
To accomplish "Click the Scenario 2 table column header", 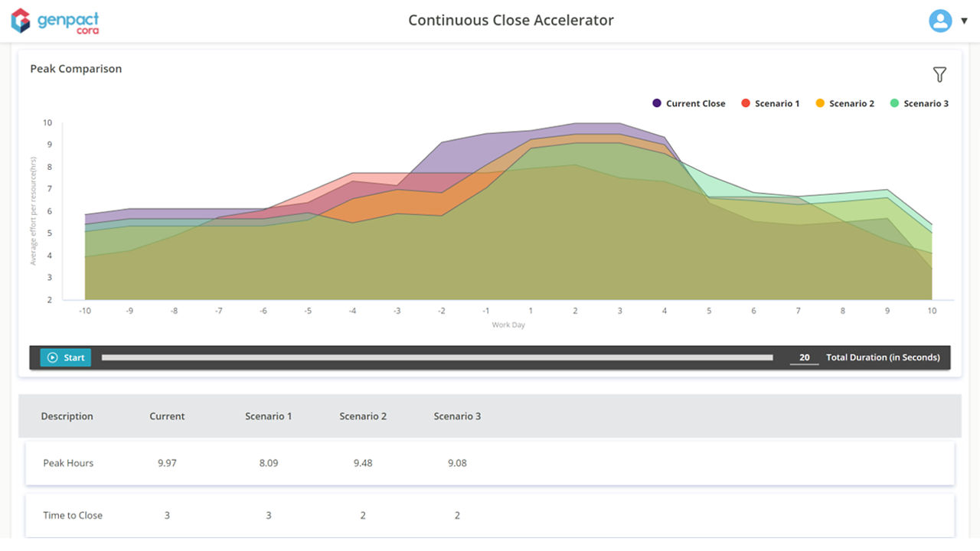I will pyautogui.click(x=363, y=416).
